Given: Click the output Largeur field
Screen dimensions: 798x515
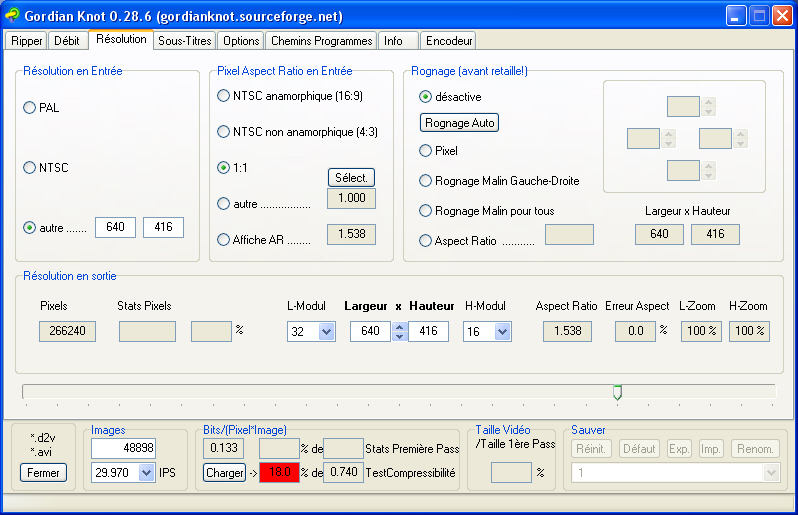Looking at the screenshot, I should coord(370,331).
